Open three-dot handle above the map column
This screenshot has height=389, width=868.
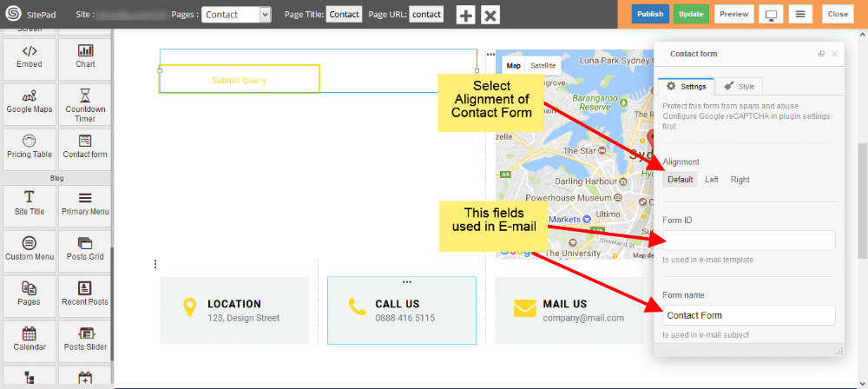pyautogui.click(x=490, y=55)
